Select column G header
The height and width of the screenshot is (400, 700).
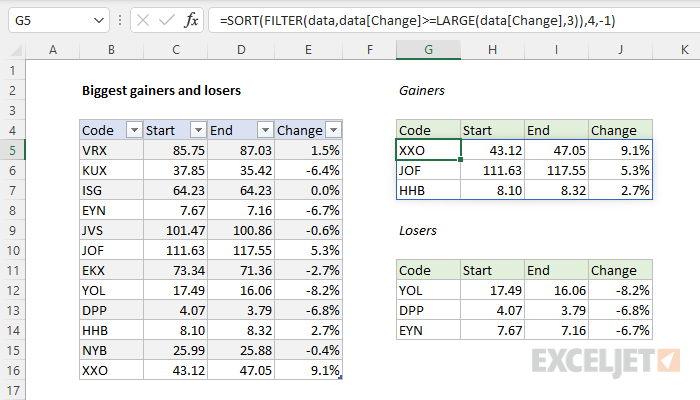point(429,50)
